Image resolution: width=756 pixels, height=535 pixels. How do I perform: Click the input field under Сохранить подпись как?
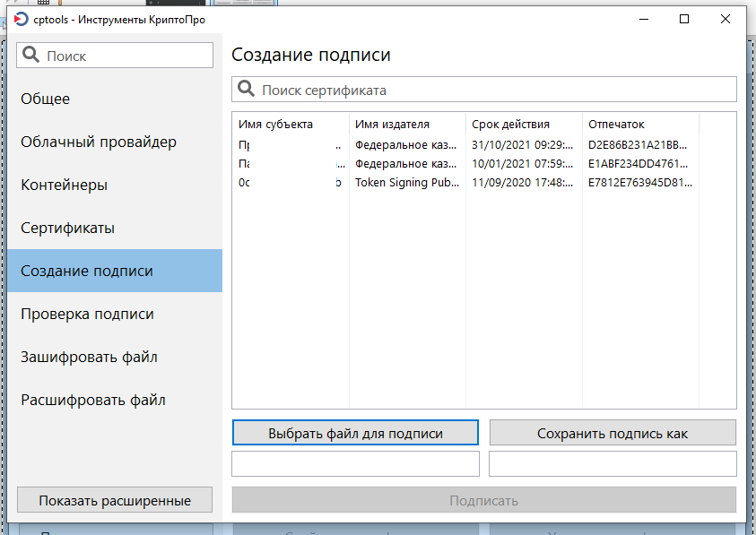613,463
